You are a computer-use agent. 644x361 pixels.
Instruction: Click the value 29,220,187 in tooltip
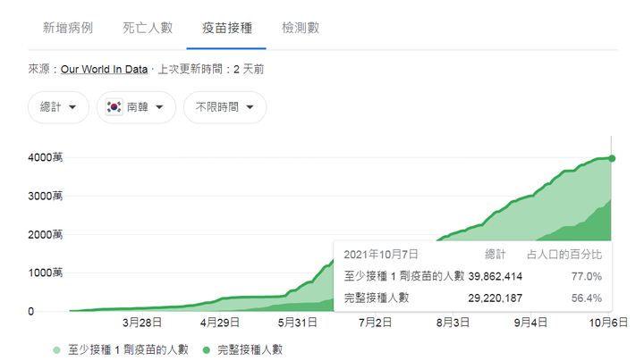coord(496,298)
